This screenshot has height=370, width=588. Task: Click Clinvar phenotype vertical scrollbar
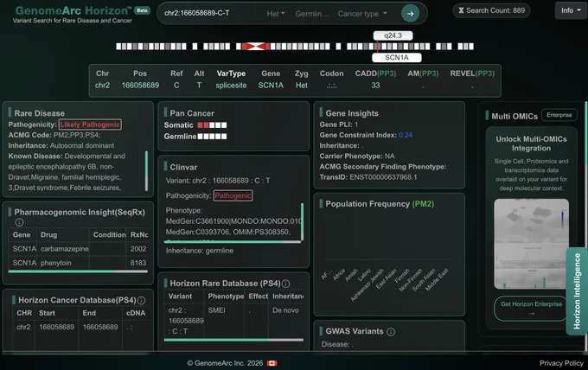pos(302,221)
